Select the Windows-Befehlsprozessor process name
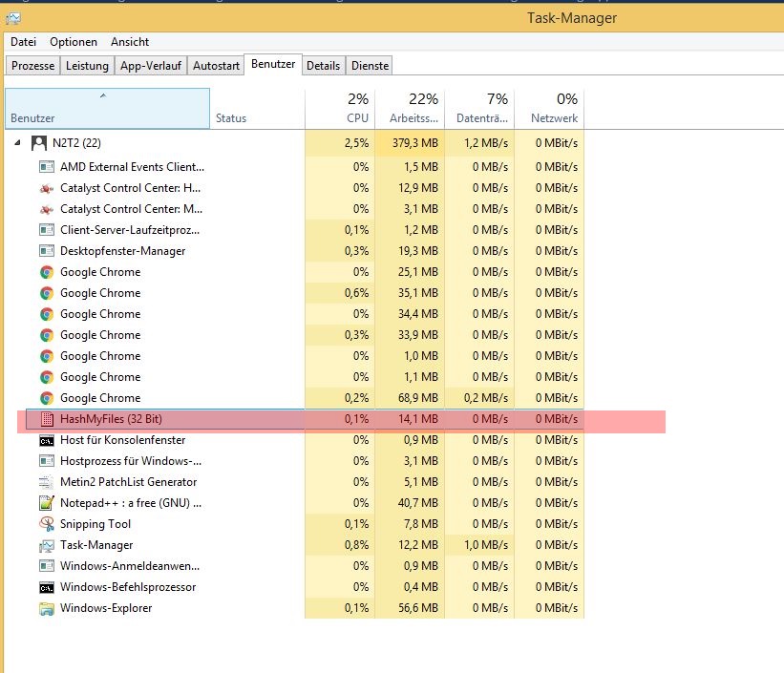This screenshot has width=784, height=673. pos(128,587)
